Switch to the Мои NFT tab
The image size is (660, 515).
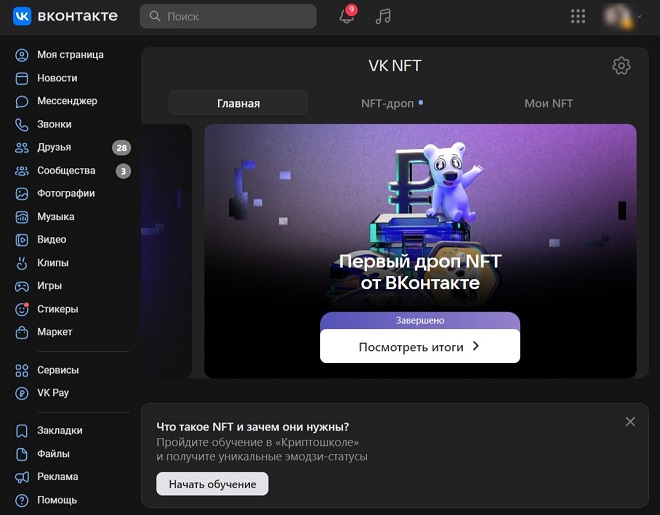(x=548, y=103)
